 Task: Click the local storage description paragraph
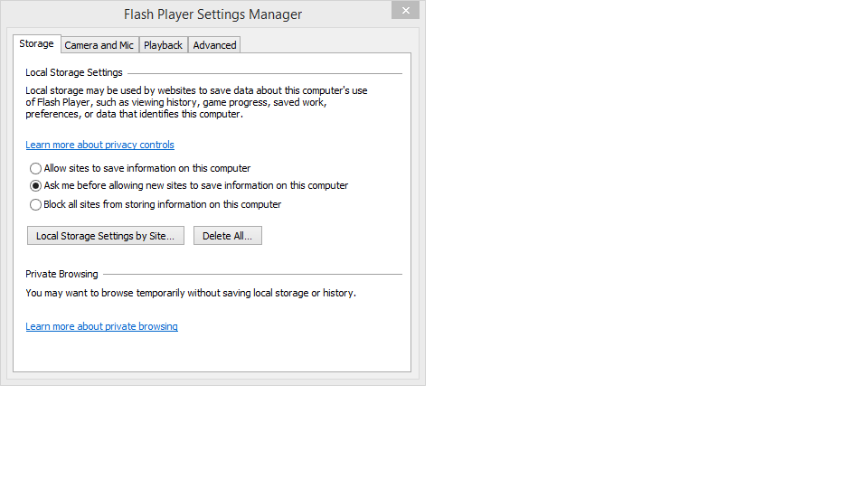[196, 102]
